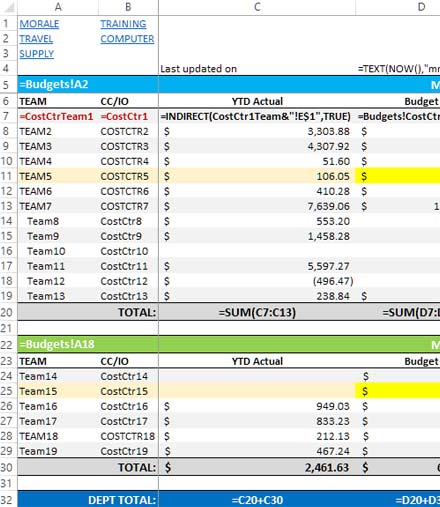440x507 pixels.
Task: Select the 2,461.63 total cell
Action: (x=257, y=467)
